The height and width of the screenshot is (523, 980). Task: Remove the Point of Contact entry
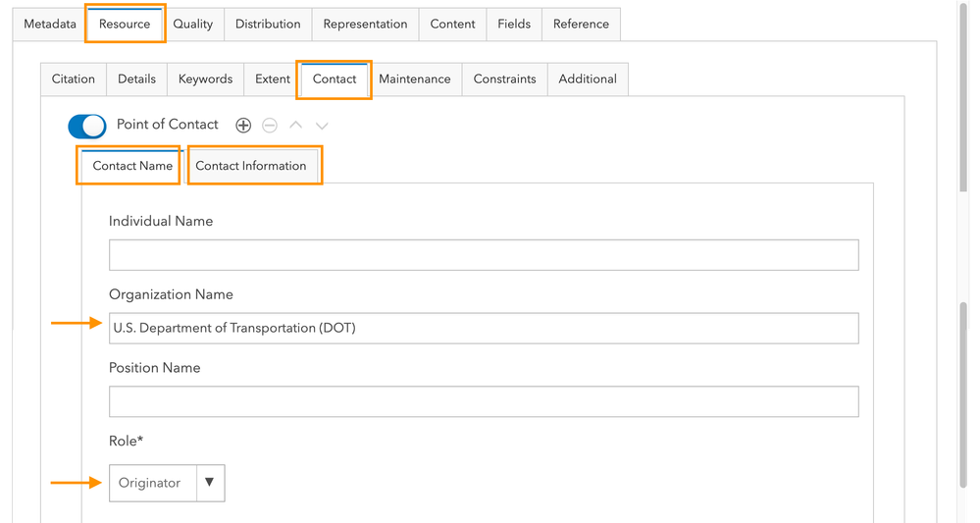pos(270,126)
